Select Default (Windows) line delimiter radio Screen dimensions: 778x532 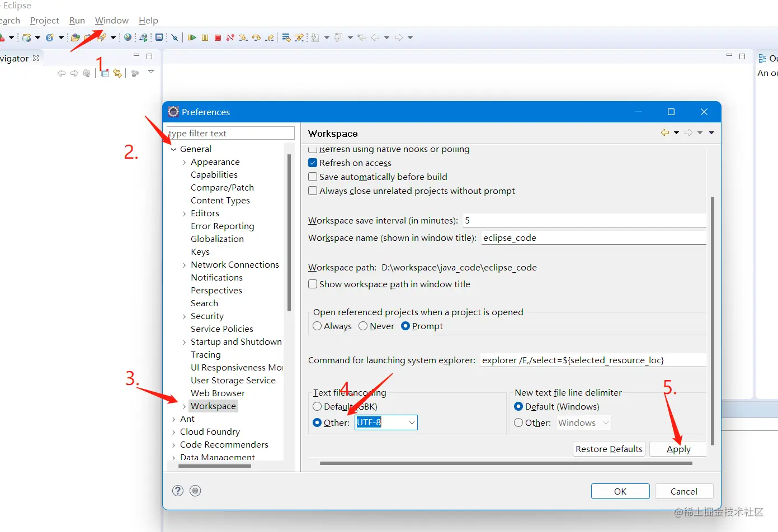518,406
